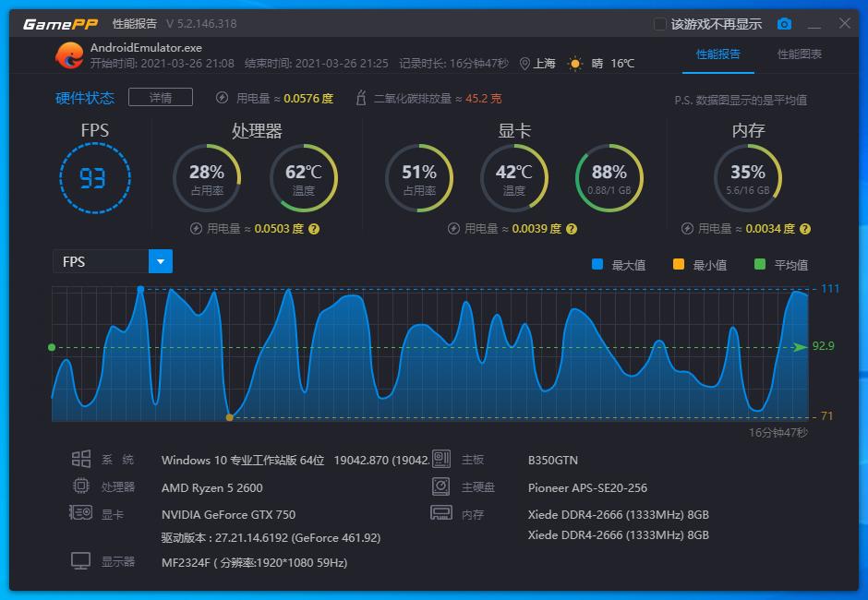Enable the 该游戏不再显示 checkbox
This screenshot has width=868, height=600.
click(x=659, y=23)
